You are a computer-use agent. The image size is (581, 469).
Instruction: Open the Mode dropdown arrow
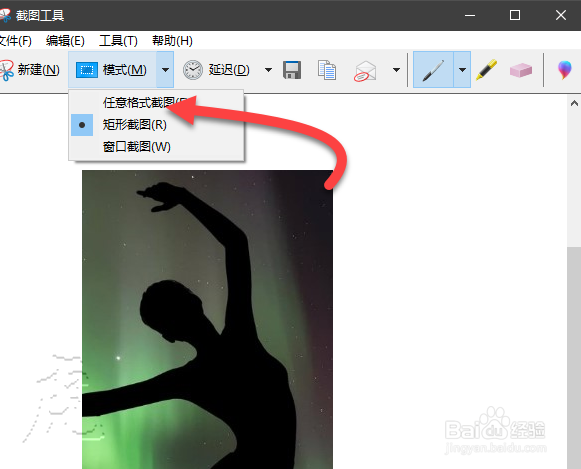pyautogui.click(x=165, y=70)
